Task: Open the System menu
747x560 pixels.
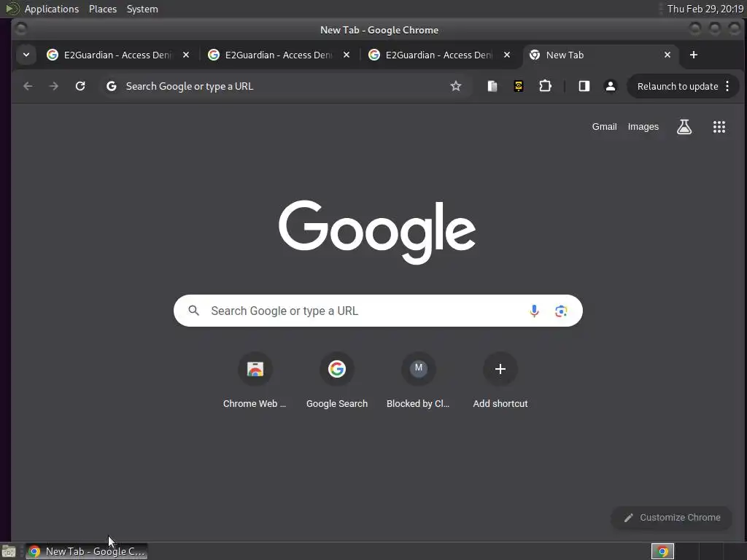Action: 142,9
